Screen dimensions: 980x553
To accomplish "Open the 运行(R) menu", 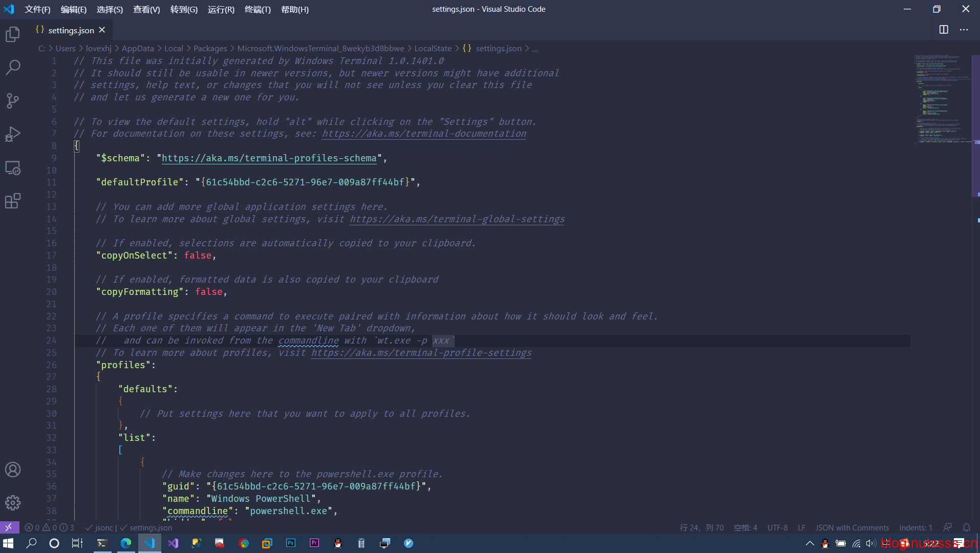I will pyautogui.click(x=221, y=9).
